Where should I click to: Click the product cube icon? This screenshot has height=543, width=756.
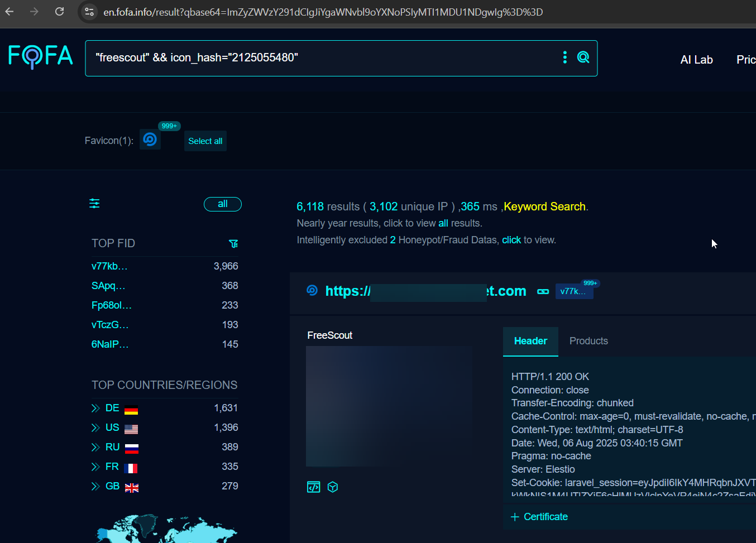pyautogui.click(x=333, y=487)
